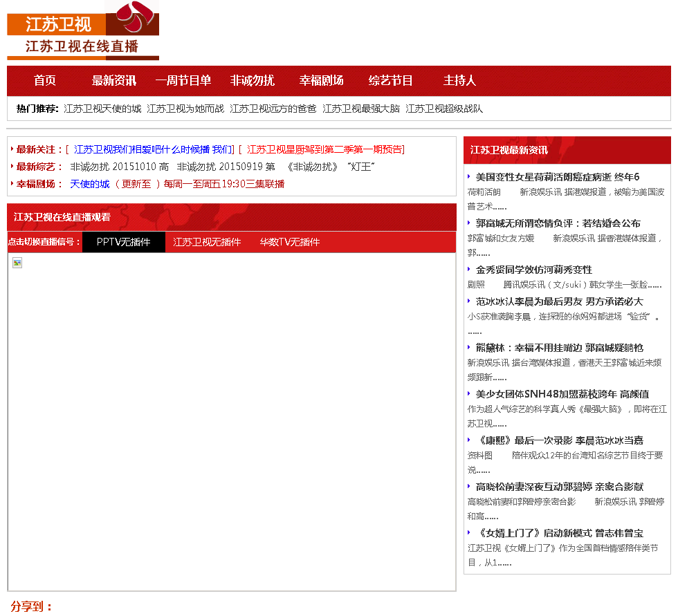Click summary text starting 荷莉活朗 新浪娱乐讯
678x616 pixels.
tap(566, 199)
